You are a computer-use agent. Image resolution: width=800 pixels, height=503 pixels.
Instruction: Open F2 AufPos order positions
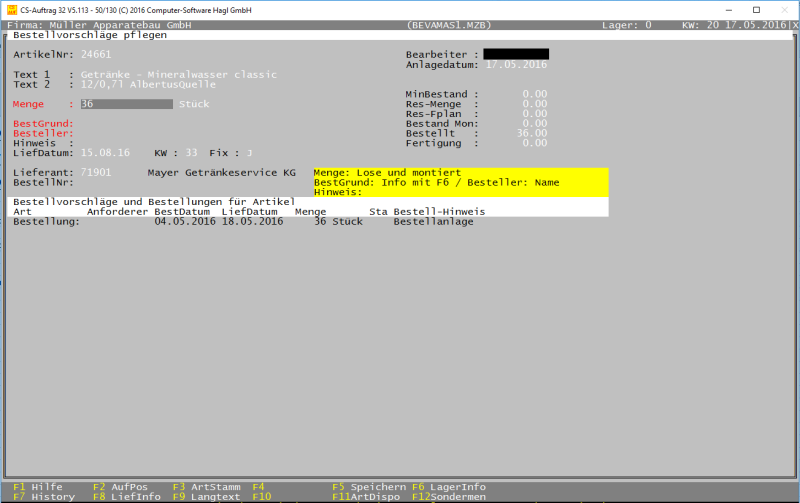(120, 486)
